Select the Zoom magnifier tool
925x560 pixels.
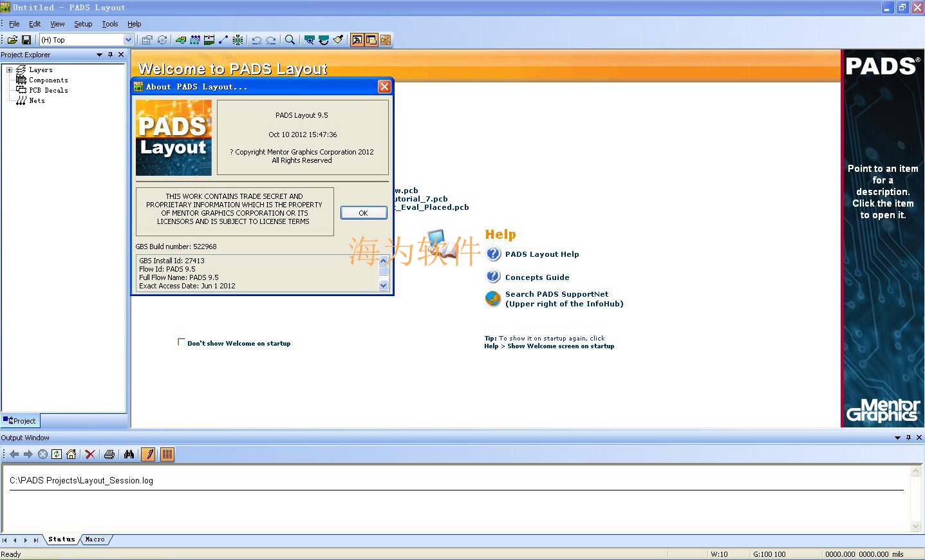pos(290,40)
